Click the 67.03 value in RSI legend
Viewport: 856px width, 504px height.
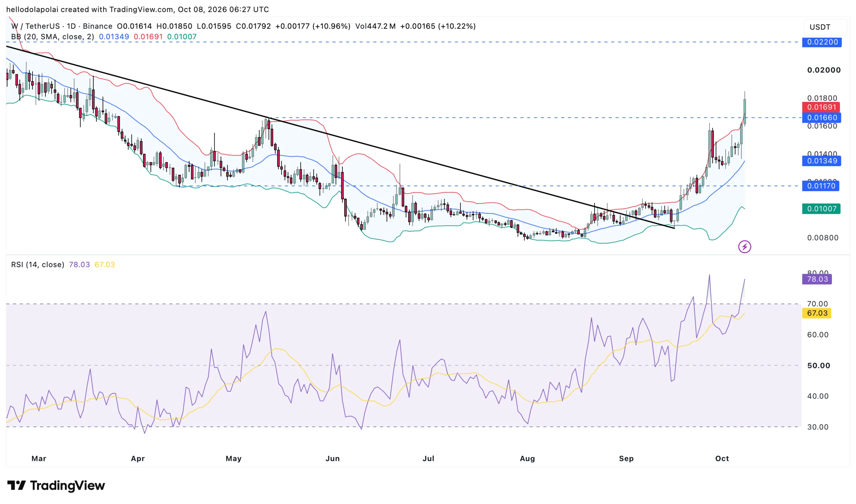tap(105, 265)
